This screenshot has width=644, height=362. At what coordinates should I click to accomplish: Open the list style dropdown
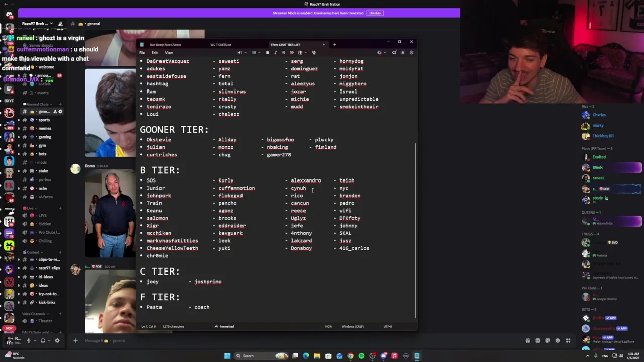tap(255, 53)
